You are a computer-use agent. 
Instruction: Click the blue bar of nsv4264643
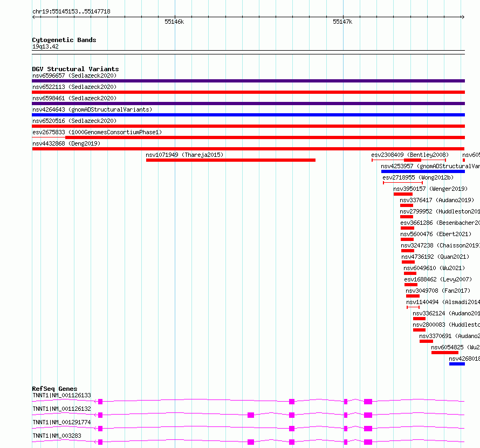(x=248, y=115)
